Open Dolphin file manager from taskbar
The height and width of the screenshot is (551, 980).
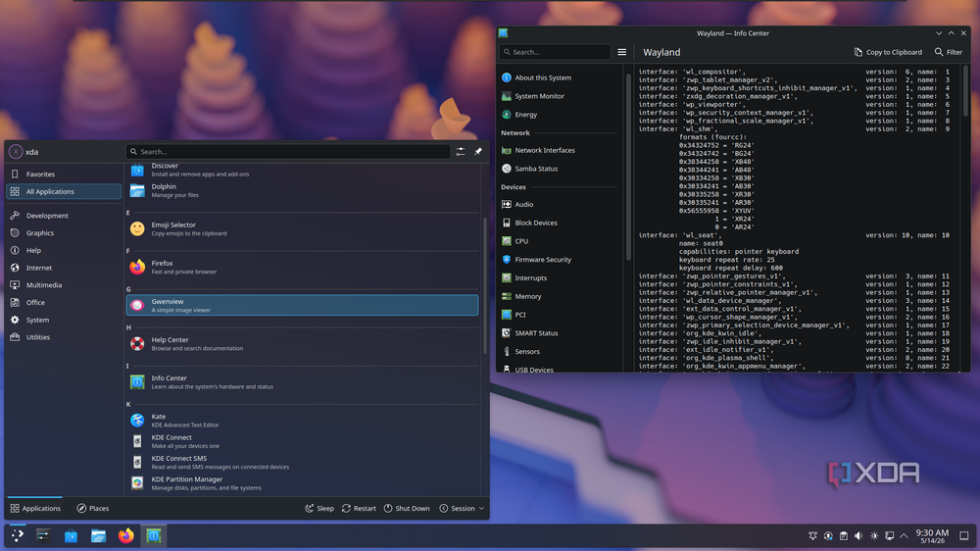98,535
